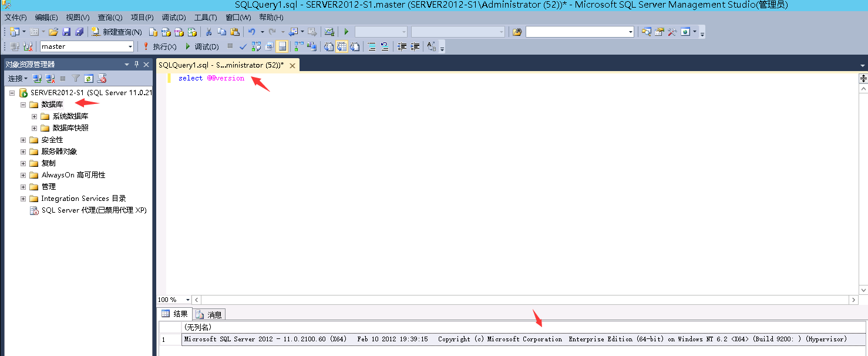The width and height of the screenshot is (868, 356).
Task: Open the 文件(F) menu
Action: [x=16, y=18]
